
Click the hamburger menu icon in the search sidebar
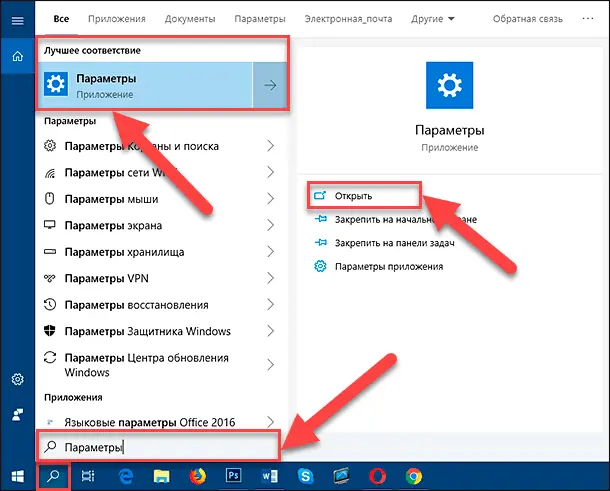tap(17, 19)
